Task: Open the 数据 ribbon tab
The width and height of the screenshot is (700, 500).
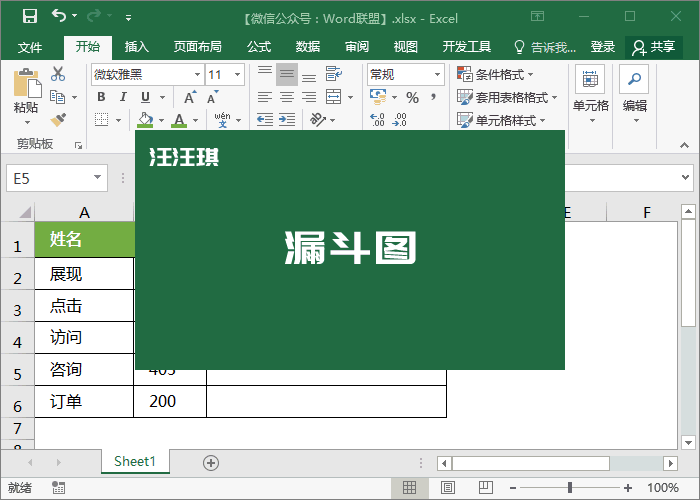Action: 308,47
